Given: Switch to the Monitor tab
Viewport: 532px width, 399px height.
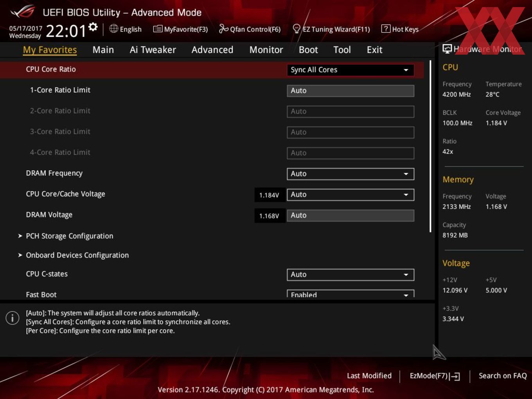Looking at the screenshot, I should pyautogui.click(x=266, y=50).
